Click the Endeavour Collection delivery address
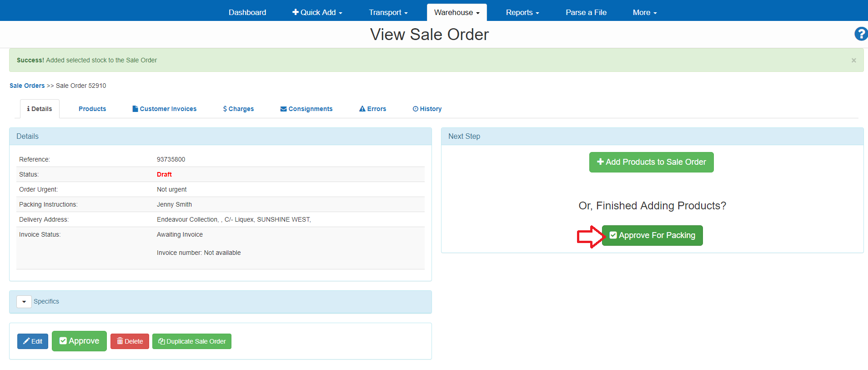This screenshot has height=370, width=868. pos(234,219)
